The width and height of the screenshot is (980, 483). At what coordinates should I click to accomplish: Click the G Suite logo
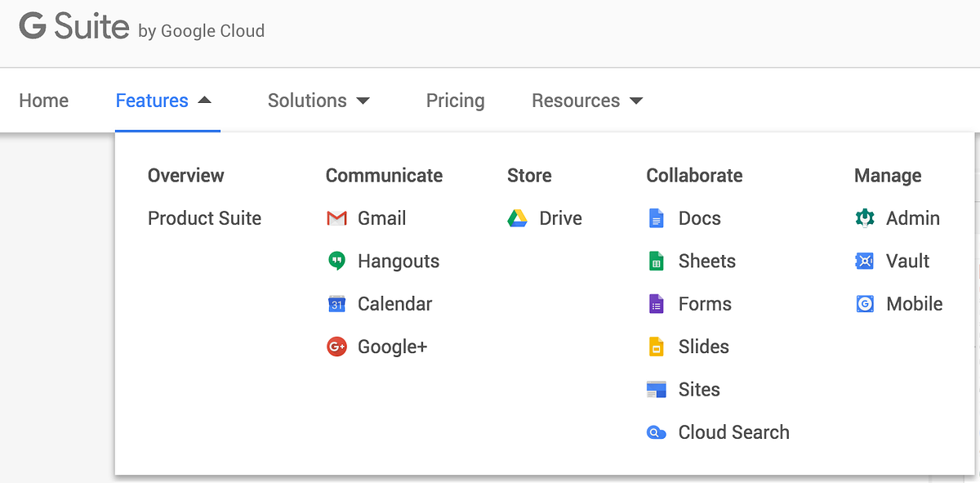point(73,27)
